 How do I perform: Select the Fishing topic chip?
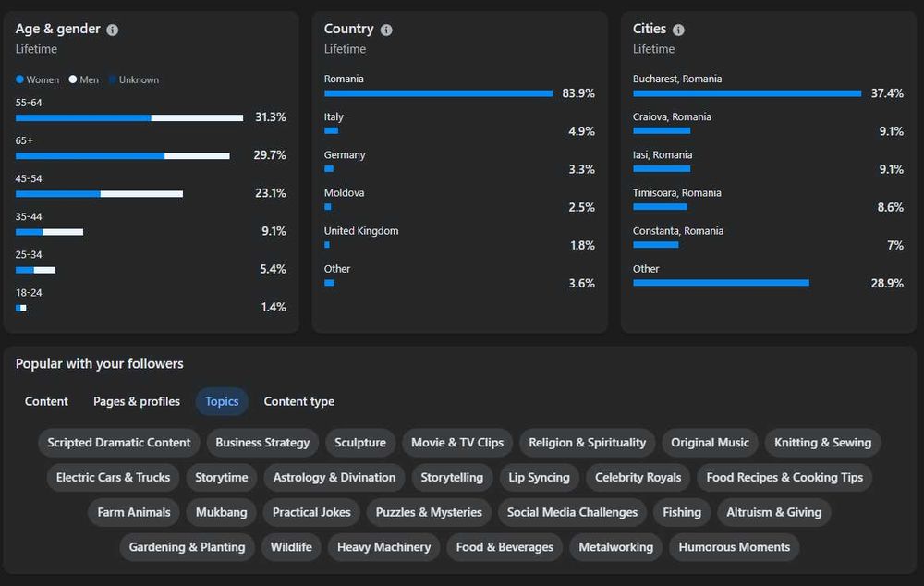[x=682, y=512]
